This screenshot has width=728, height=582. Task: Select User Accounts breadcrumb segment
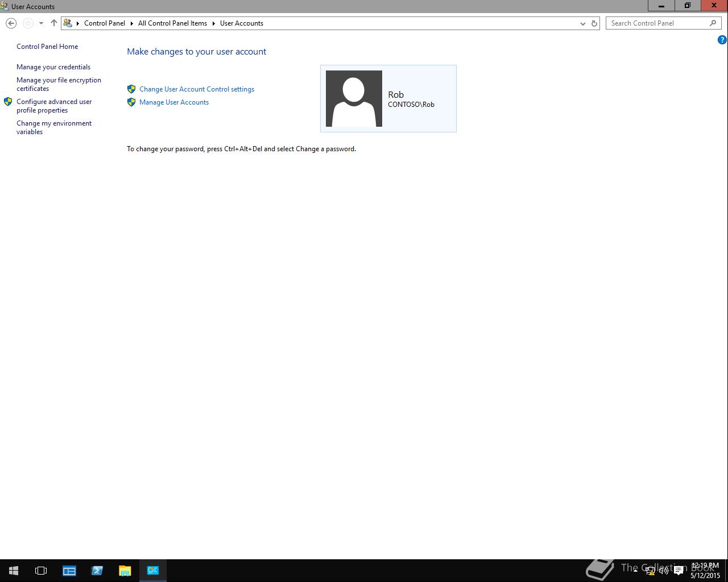[242, 23]
